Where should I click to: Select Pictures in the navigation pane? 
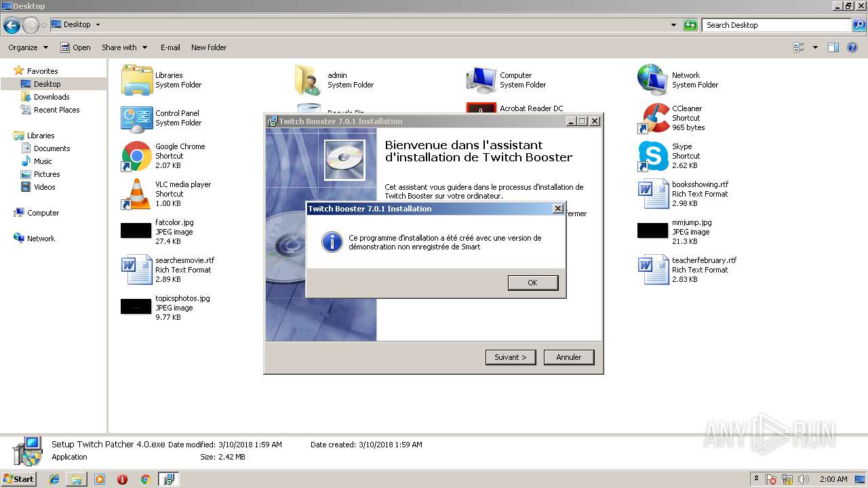click(47, 174)
